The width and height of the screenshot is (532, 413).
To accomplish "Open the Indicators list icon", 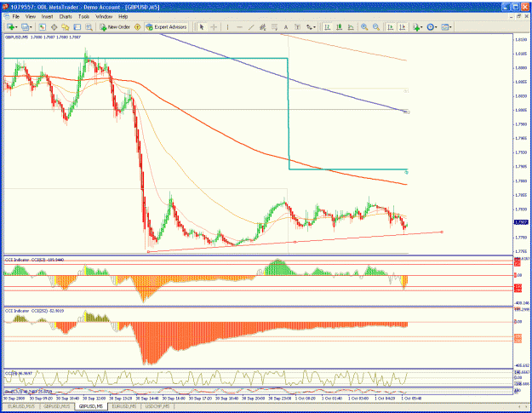I will 416,27.
